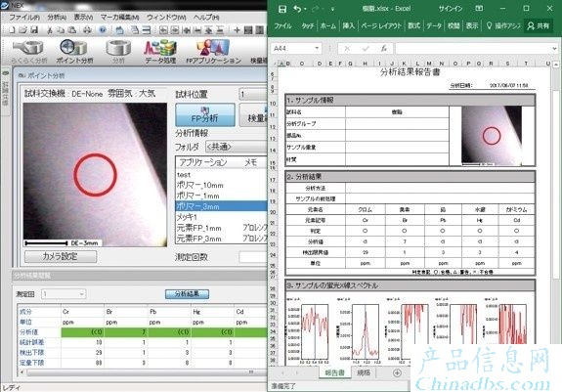Open the 挿入 Insert ribbon tab
The image size is (562, 392).
coord(348,25)
